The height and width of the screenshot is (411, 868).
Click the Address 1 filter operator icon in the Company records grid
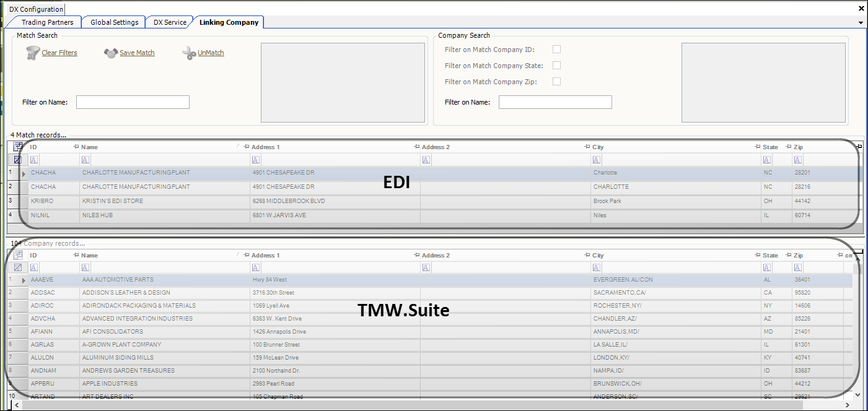coord(256,267)
